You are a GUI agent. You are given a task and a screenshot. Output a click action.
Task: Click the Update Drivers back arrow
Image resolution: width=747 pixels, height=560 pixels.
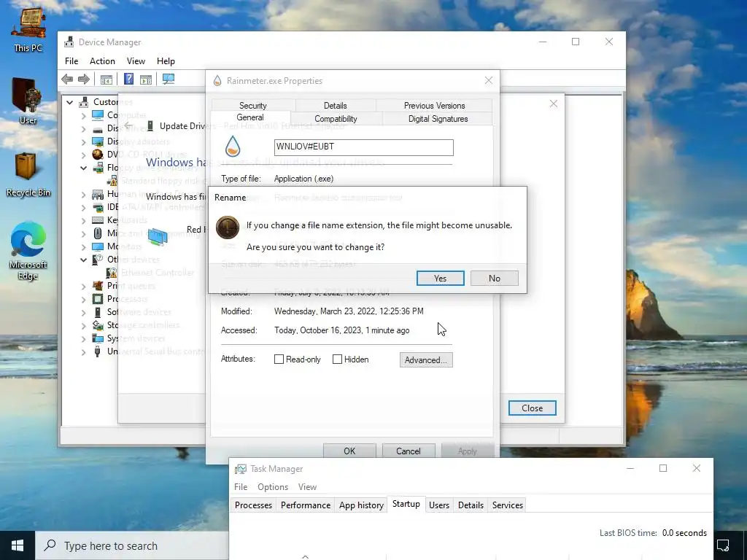[128, 125]
